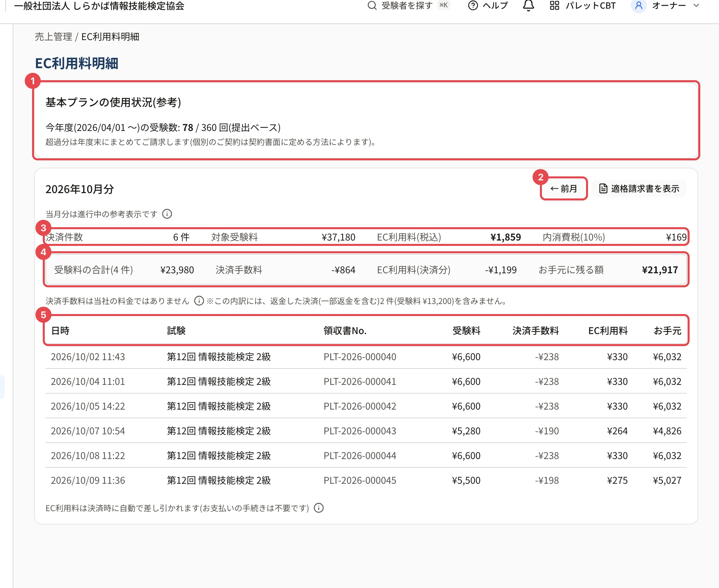Click the 日時 column header
This screenshot has height=588, width=719.
(x=60, y=330)
